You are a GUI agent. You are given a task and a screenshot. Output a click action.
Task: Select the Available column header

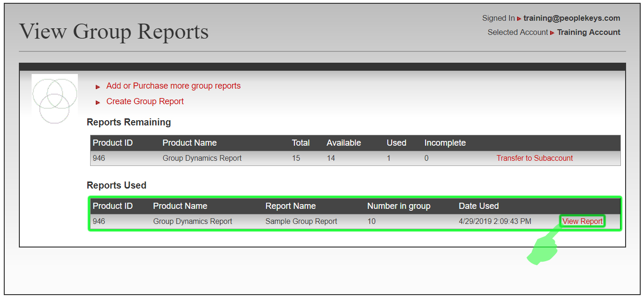coord(343,143)
